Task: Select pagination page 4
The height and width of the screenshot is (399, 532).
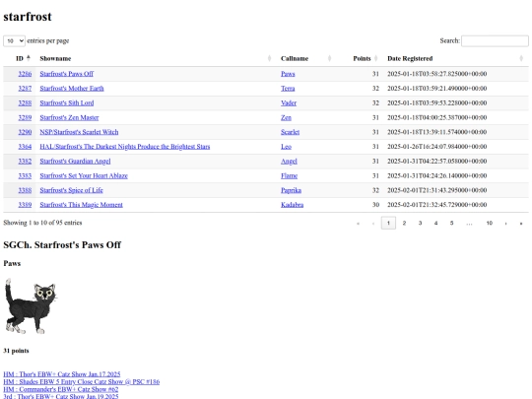Action: pos(435,223)
